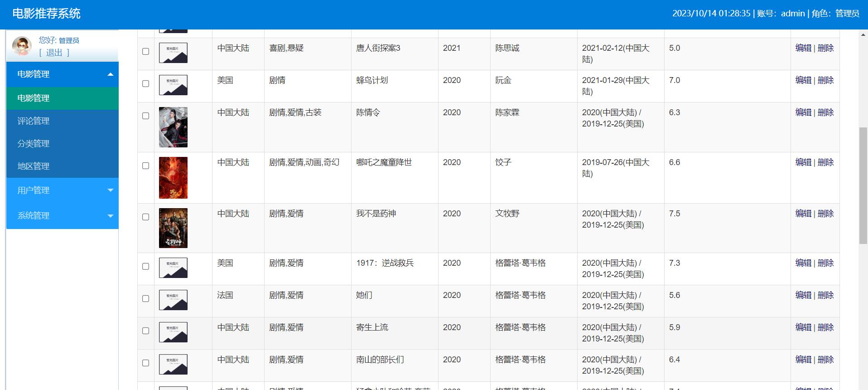Viewport: 868px width, 390px height.
Task: Click the 电影推荐系统 title
Action: coord(46,14)
